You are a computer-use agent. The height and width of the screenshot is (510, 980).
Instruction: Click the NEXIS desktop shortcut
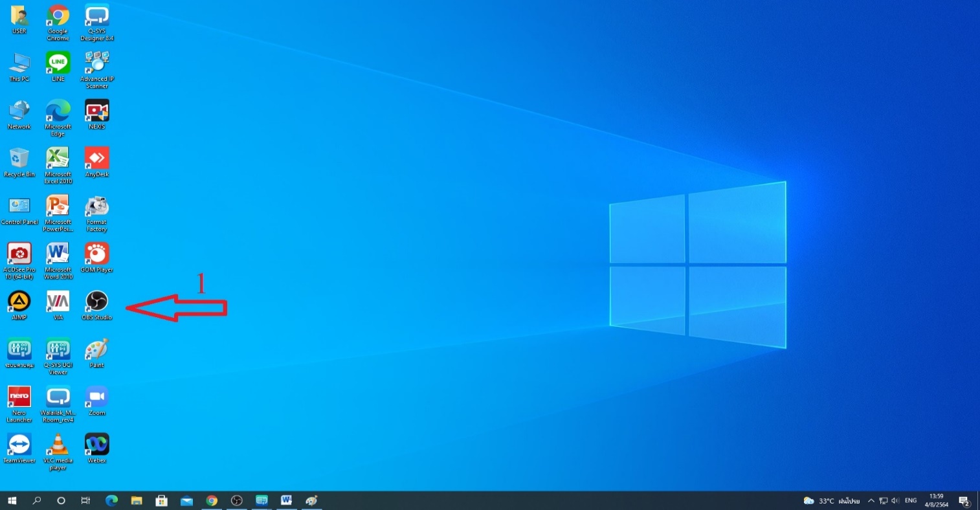pos(97,115)
